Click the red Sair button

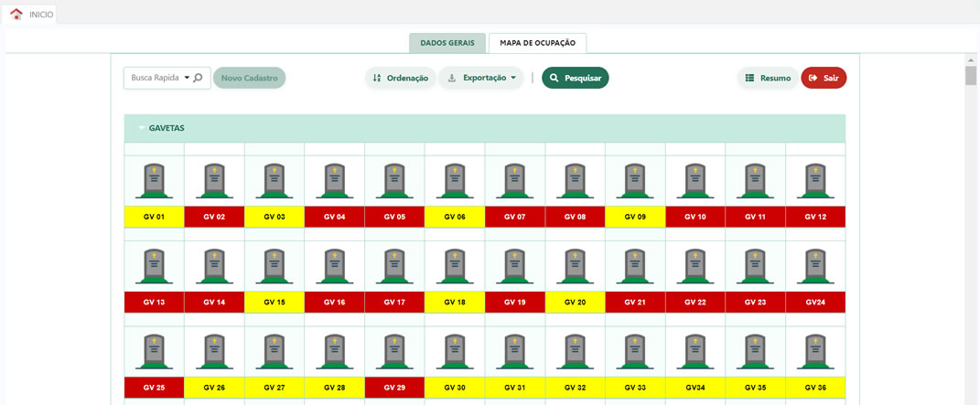[823, 78]
